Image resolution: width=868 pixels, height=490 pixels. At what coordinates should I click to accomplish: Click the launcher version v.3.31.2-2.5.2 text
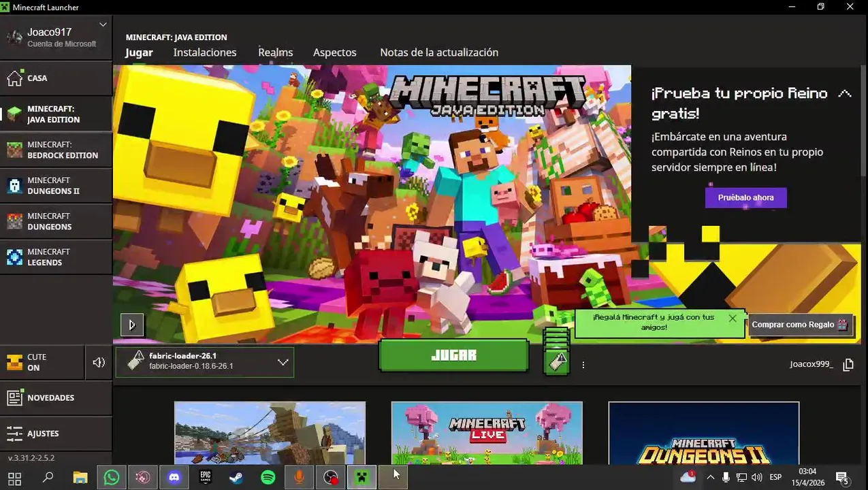(31, 458)
